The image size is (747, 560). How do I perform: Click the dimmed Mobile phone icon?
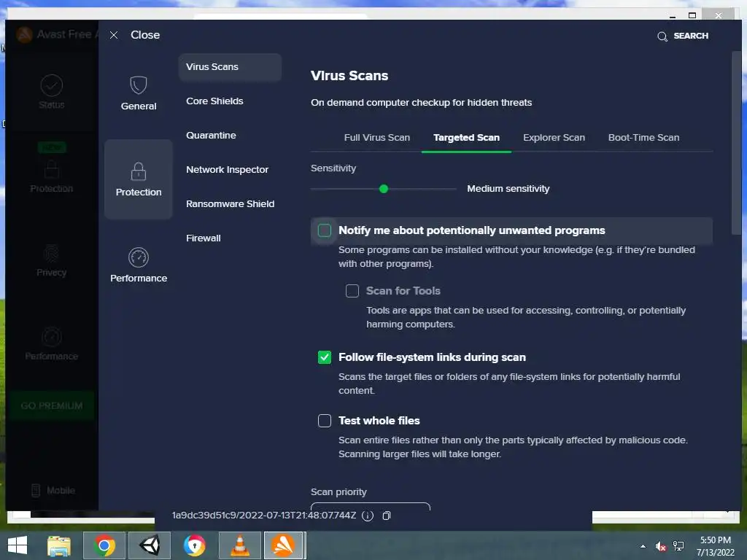coord(36,491)
